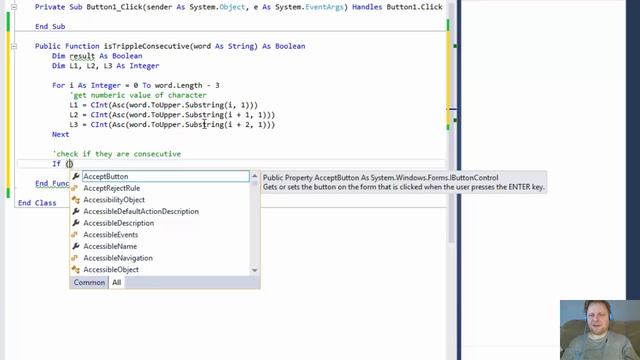Click the 'result' variable in Dim line

pos(82,56)
